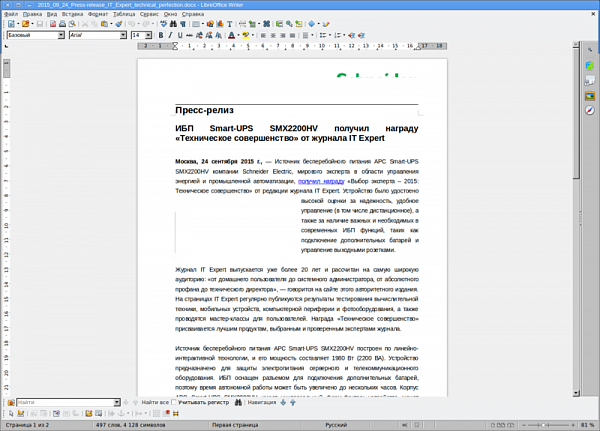Viewport: 600px width, 431px height.
Task: Click the Insert Table icon
Action: pyautogui.click(x=196, y=24)
